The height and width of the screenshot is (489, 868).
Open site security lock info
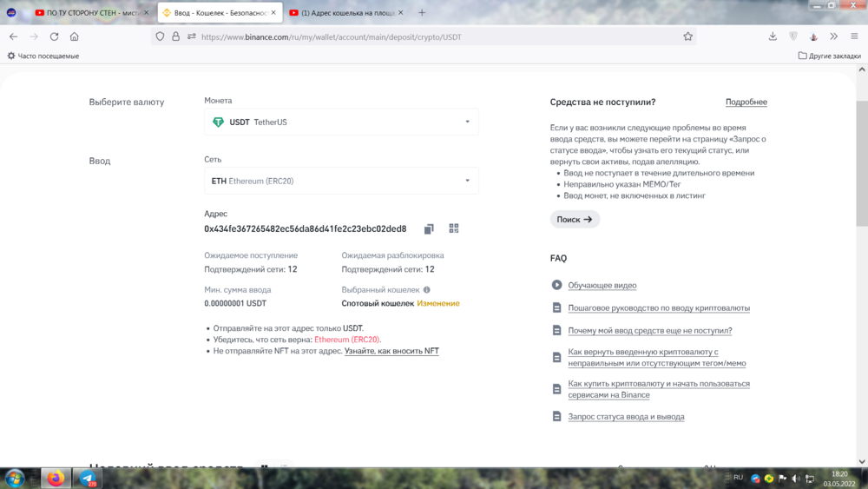tap(175, 36)
